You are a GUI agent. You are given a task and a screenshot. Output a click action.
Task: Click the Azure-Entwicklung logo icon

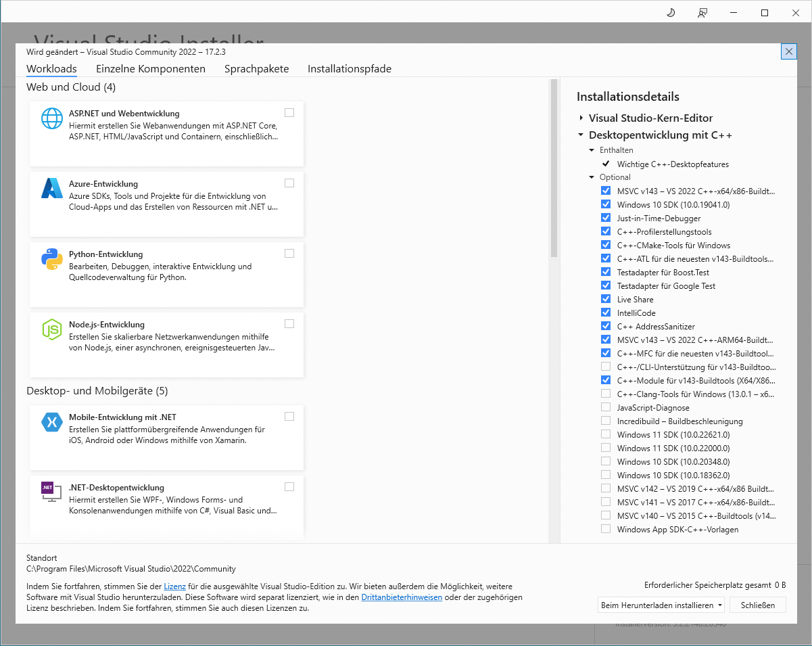point(52,188)
